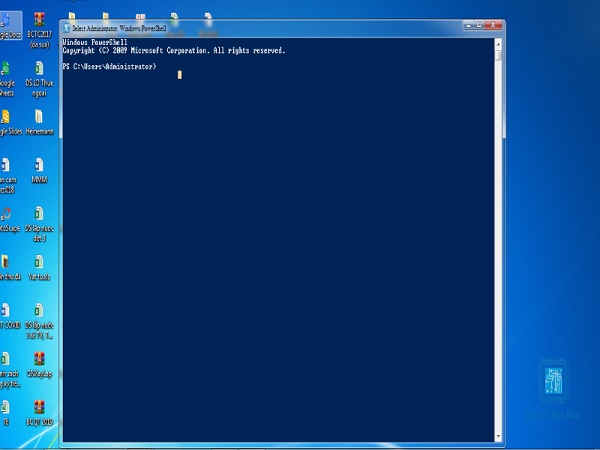This screenshot has width=600, height=450.
Task: Click the 'Copyright (C) 2009 Microsoft Corporation' line
Action: coord(174,51)
